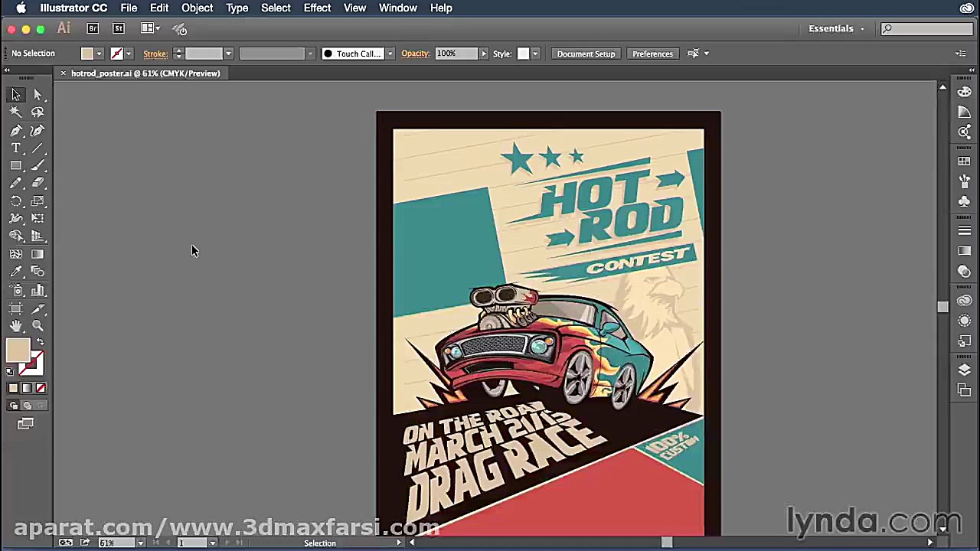This screenshot has width=980, height=551.
Task: Open the Object menu
Action: [x=197, y=8]
